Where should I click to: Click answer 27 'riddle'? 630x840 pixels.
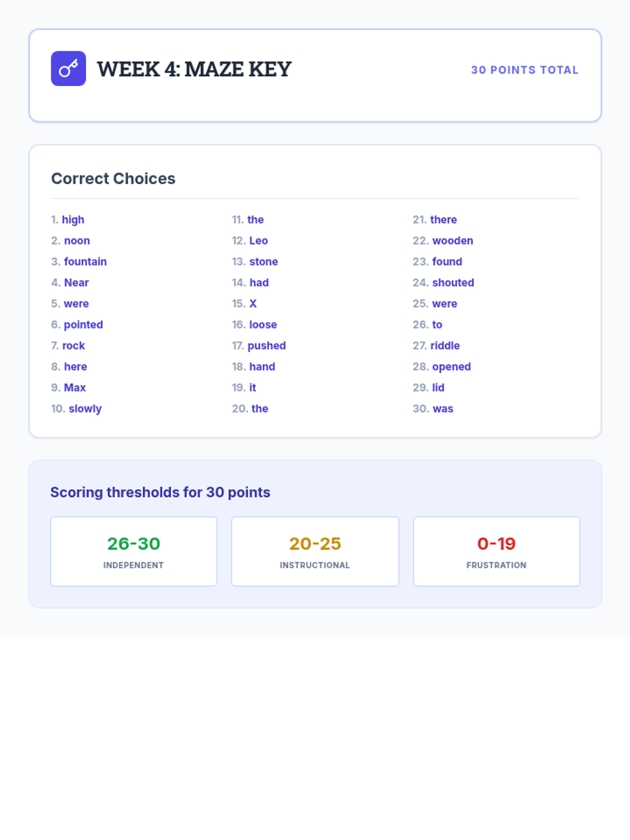click(445, 345)
